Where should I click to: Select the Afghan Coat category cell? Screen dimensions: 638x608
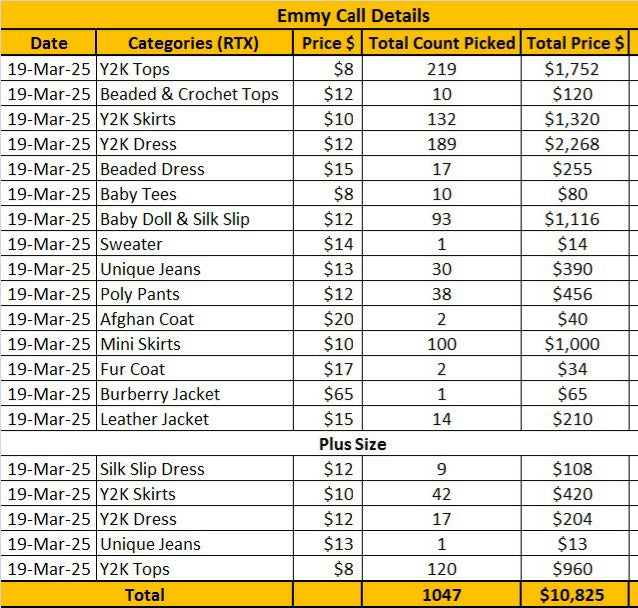[x=194, y=319]
